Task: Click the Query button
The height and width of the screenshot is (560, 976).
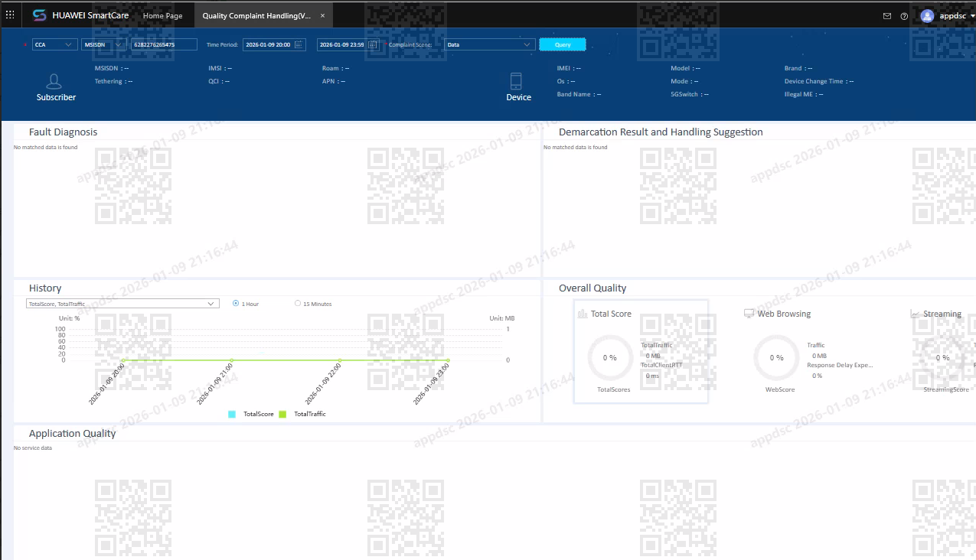Action: coord(563,44)
